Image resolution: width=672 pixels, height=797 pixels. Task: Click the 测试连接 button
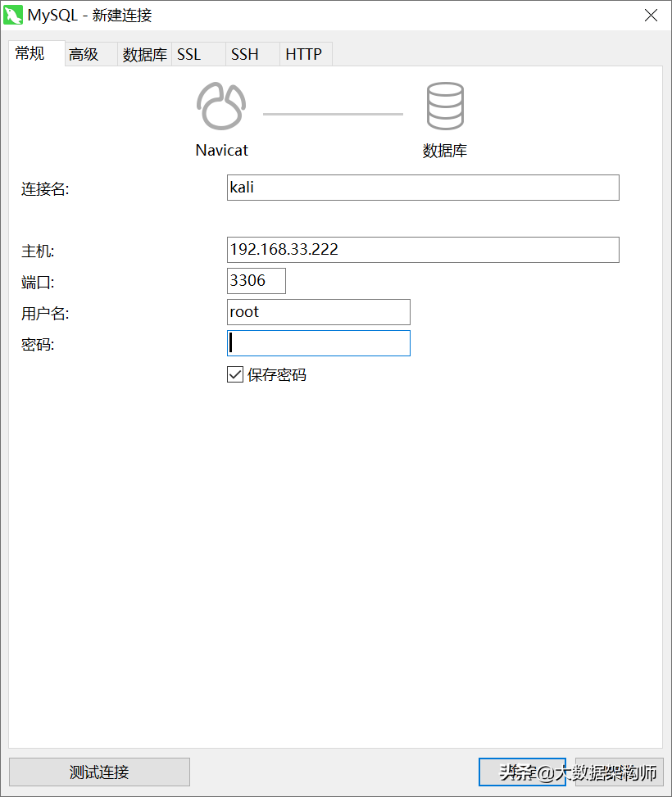pos(100,772)
